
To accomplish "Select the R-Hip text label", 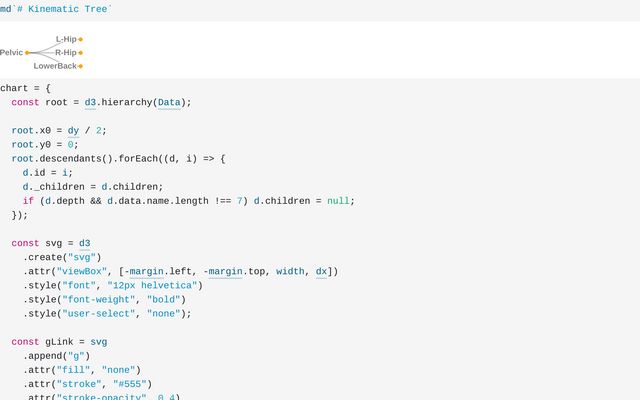I will tap(65, 52).
